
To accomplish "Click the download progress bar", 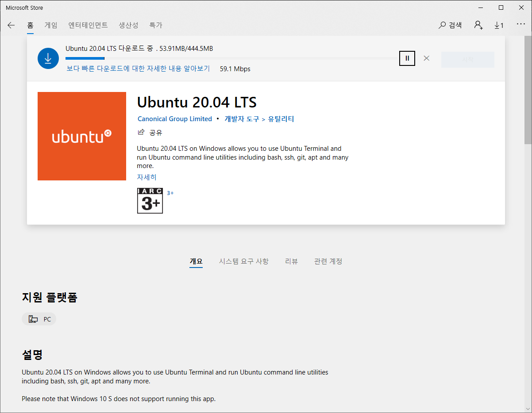I will (231, 58).
